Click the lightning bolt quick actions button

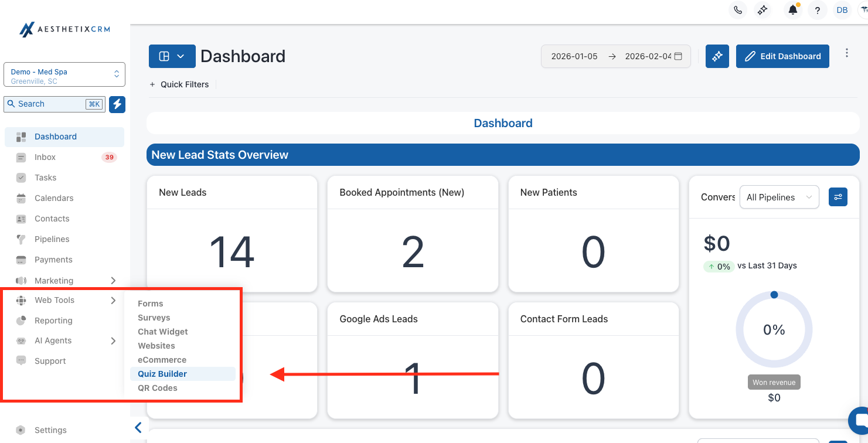[117, 104]
